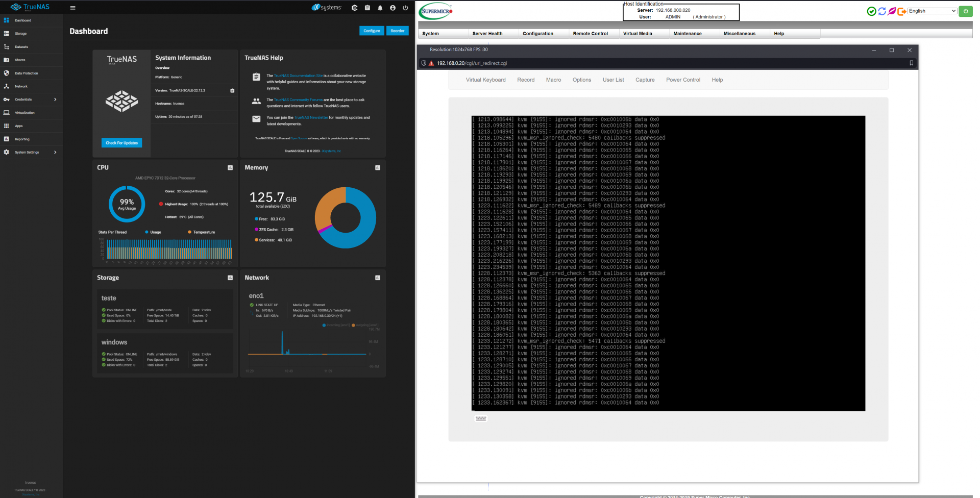
Task: Click the Shares icon in TrueNAS sidebar
Action: click(x=6, y=60)
